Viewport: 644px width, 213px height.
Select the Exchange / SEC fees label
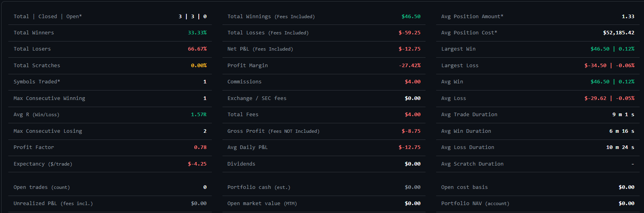[257, 98]
